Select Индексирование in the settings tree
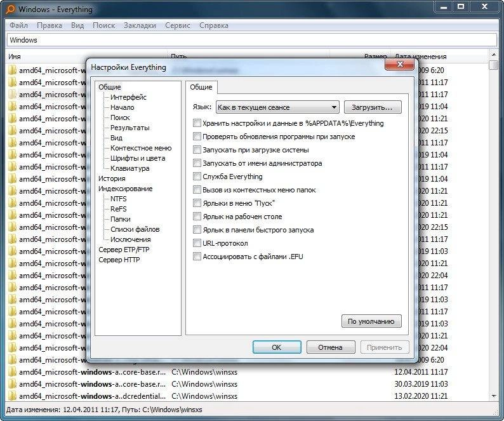This screenshot has width=504, height=421. pos(125,189)
